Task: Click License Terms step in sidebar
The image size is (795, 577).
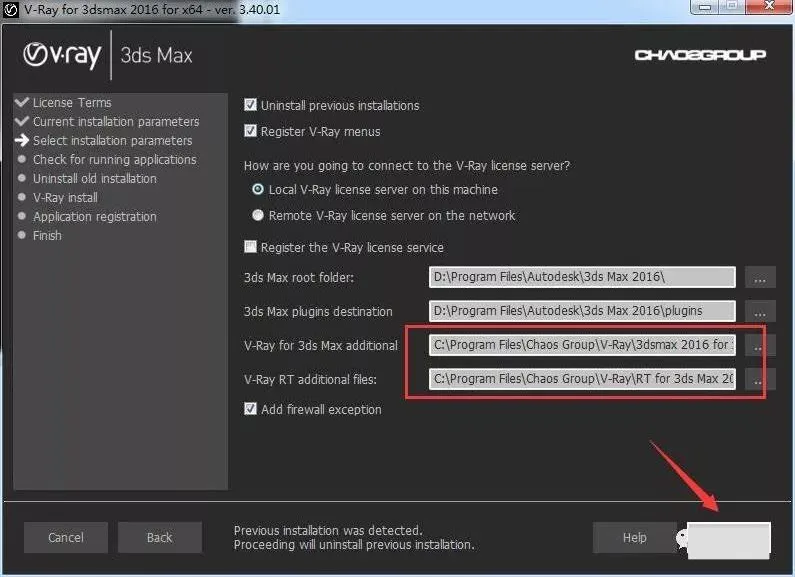Action: coord(72,102)
